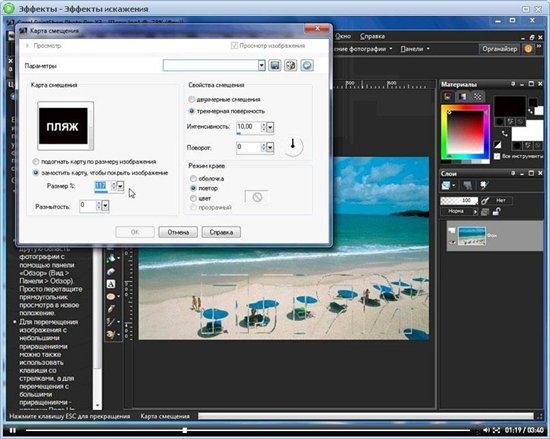Click the layer opacity slider showing 100
This screenshot has height=439, width=550.
pos(459,201)
